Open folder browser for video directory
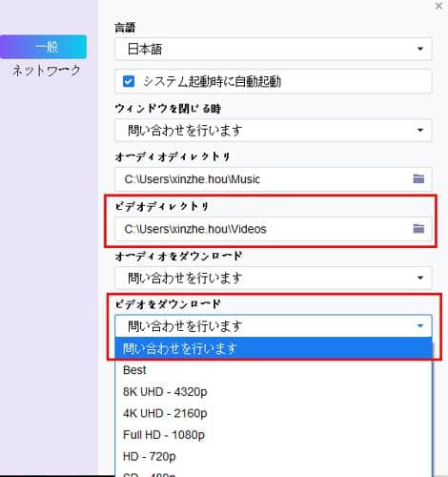This screenshot has height=477, width=448. (418, 228)
